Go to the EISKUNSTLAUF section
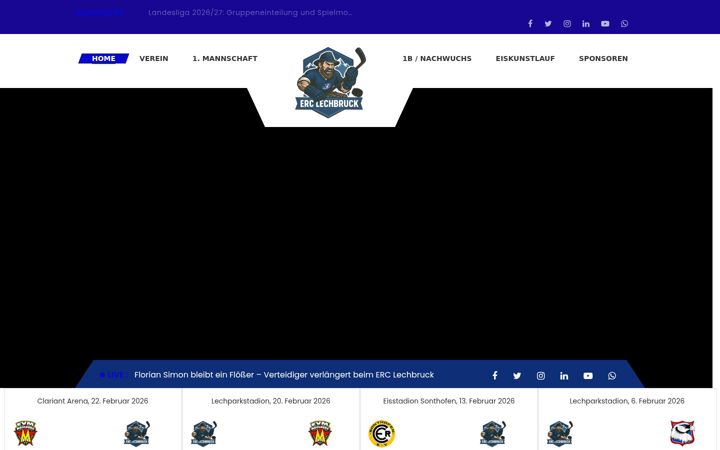Screen dimensions: 720x450 coord(525,58)
